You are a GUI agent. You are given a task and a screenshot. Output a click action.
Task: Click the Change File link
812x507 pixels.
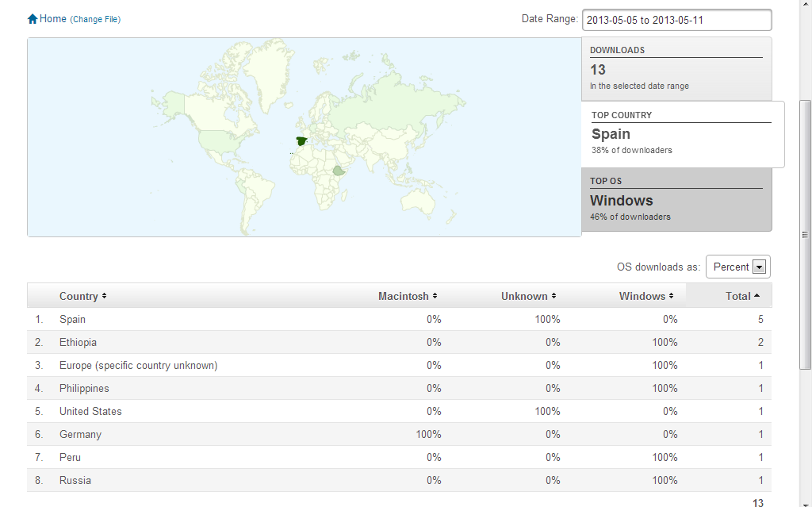coord(95,19)
